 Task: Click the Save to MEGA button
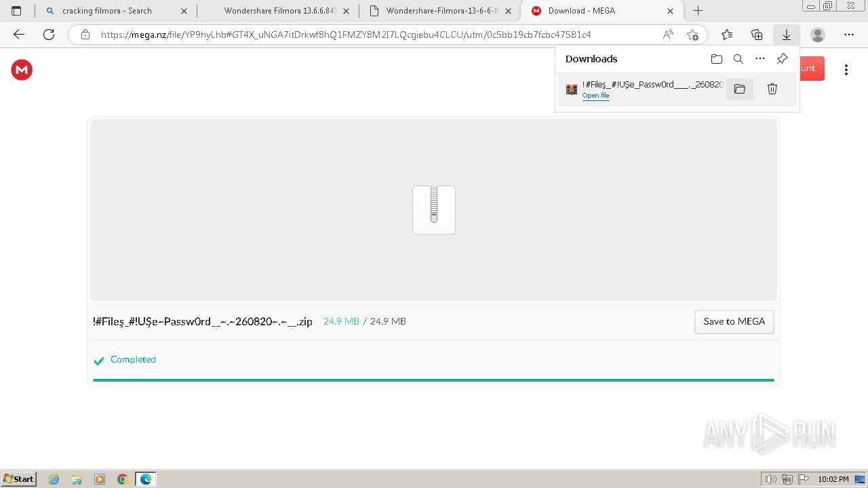[734, 322]
